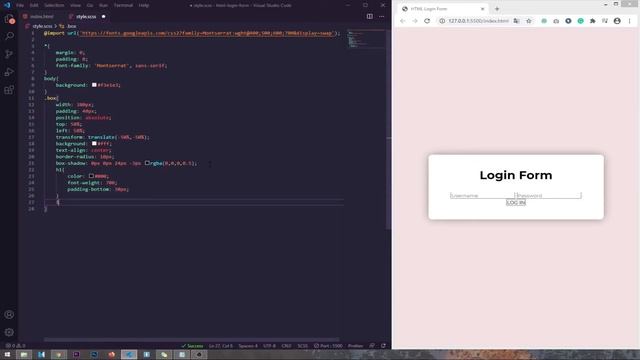Click the errors and warnings status indicator

coord(15,346)
